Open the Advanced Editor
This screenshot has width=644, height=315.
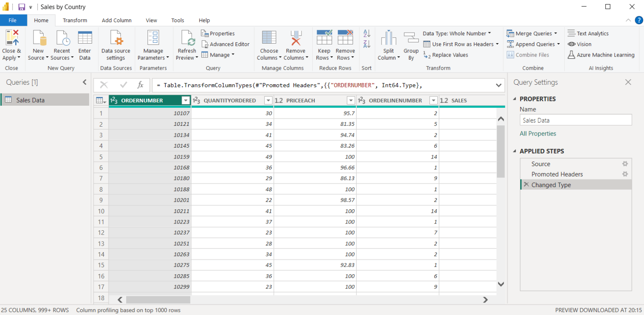[x=226, y=44]
